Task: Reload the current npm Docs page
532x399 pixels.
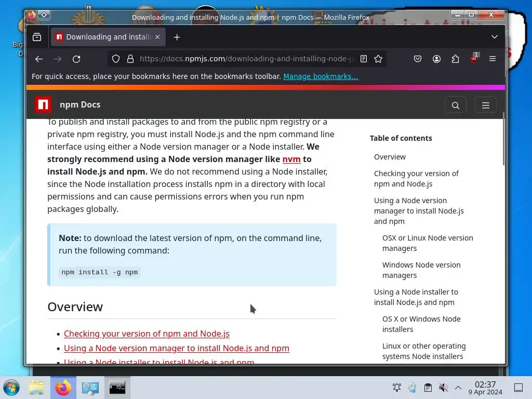Action: (76, 59)
